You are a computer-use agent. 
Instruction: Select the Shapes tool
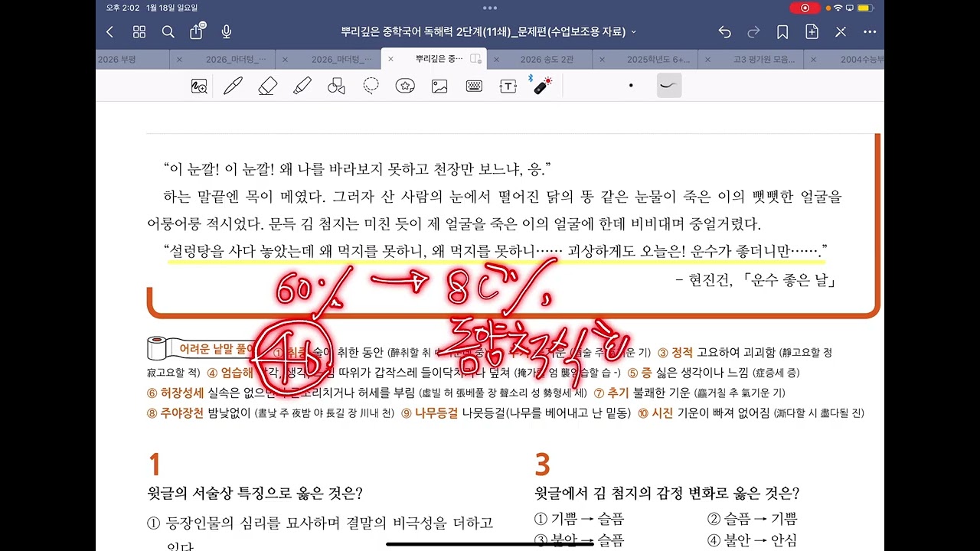[336, 86]
